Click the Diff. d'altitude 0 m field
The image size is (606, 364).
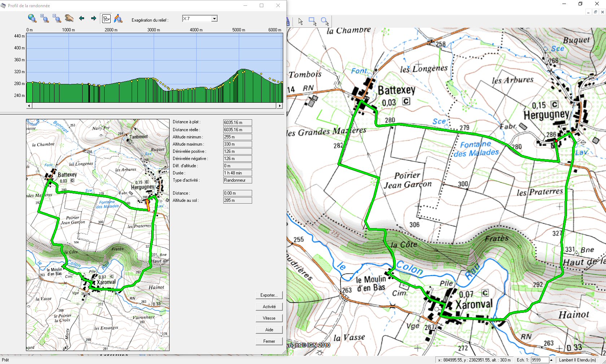[x=237, y=166]
